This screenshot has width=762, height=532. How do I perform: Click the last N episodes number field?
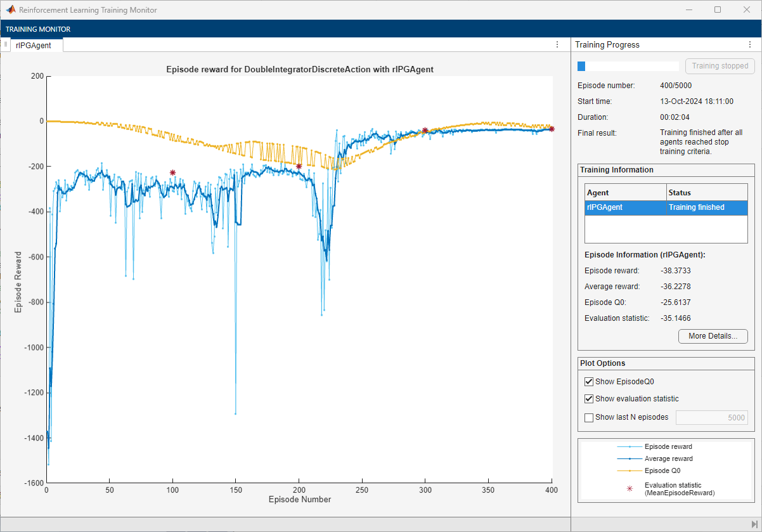(x=711, y=417)
